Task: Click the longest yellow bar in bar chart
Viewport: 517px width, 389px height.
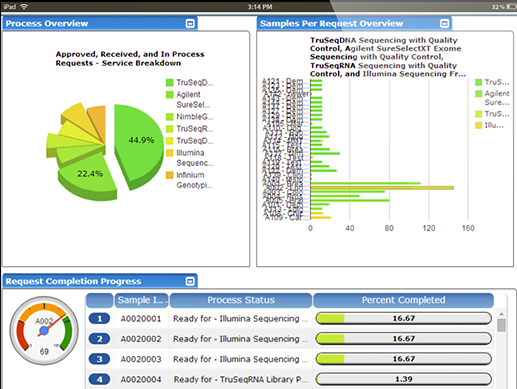Action: tap(382, 188)
